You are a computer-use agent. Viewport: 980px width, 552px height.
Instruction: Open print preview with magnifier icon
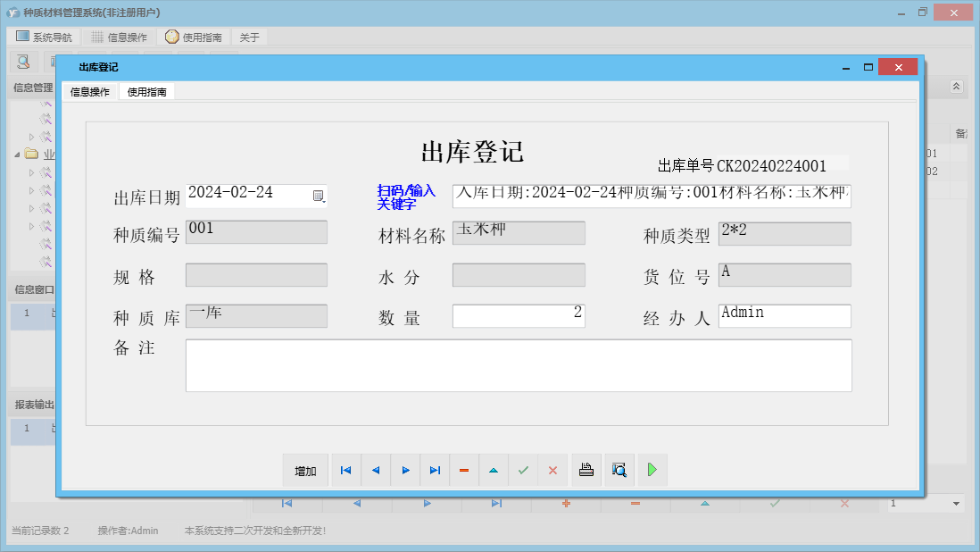pos(619,470)
